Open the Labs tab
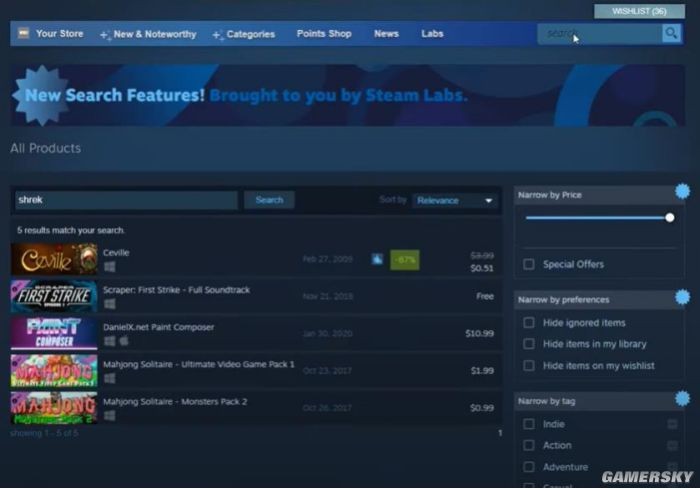Image resolution: width=700 pixels, height=489 pixels. [432, 33]
